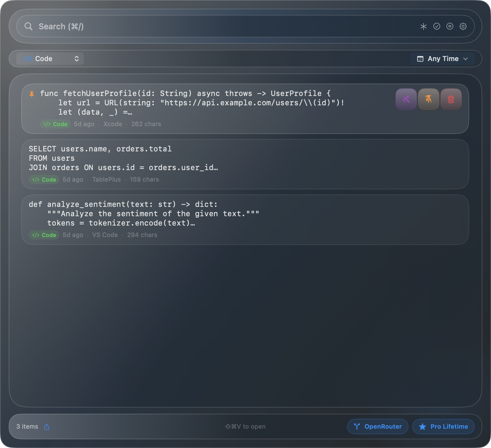The image size is (491, 448).
Task: Click the AI magic wand button
Action: click(406, 99)
